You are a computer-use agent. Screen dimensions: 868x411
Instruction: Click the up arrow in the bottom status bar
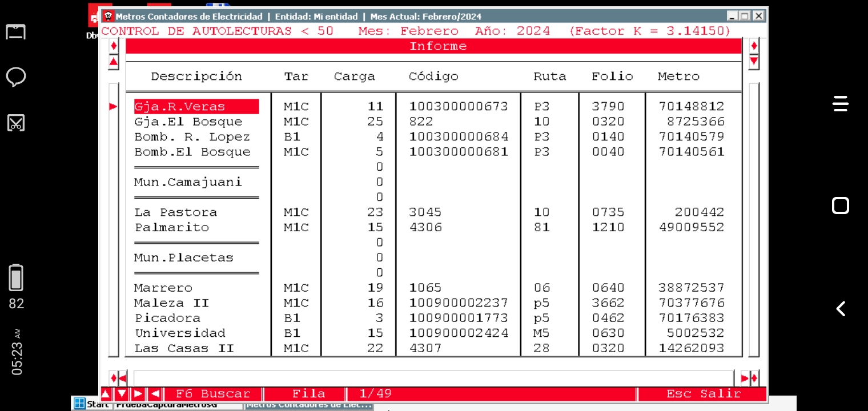(106, 394)
